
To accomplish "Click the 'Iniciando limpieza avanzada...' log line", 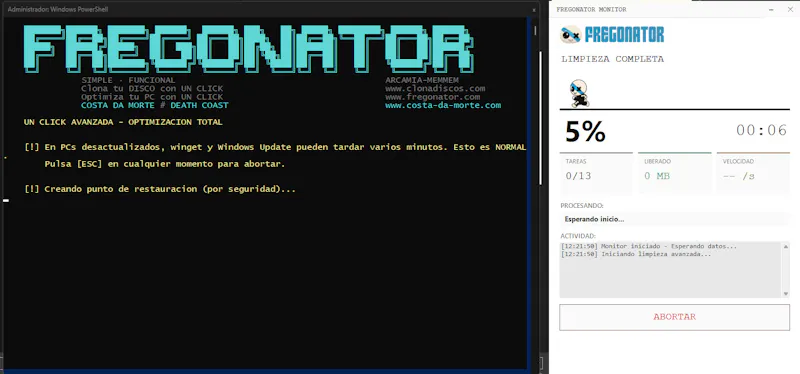I will [636, 254].
